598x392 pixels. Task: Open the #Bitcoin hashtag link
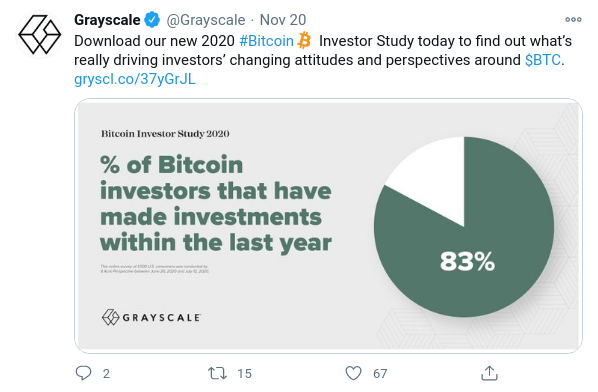[x=266, y=41]
